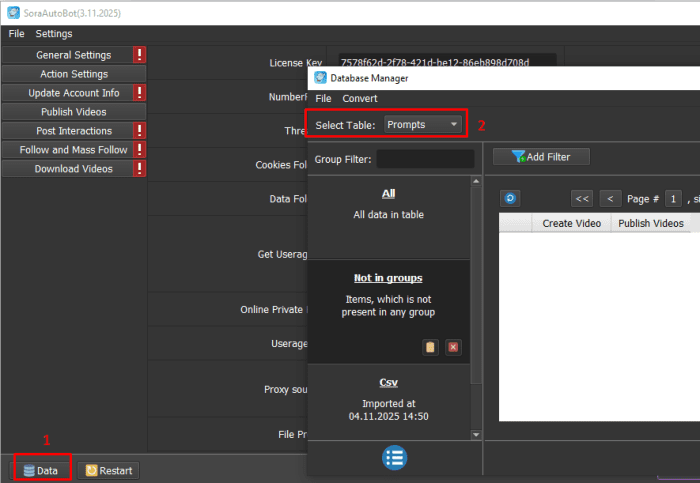Click the Data database icon button

(40, 470)
